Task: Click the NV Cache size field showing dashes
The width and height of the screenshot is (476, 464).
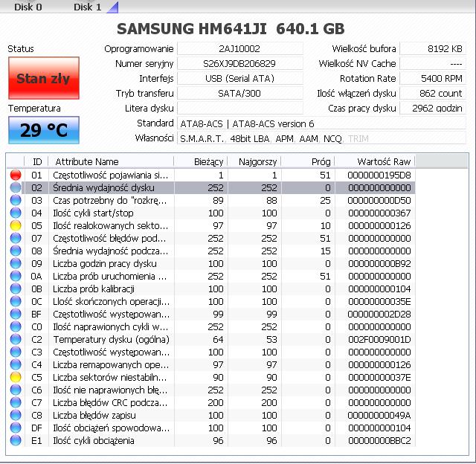Action: click(433, 63)
